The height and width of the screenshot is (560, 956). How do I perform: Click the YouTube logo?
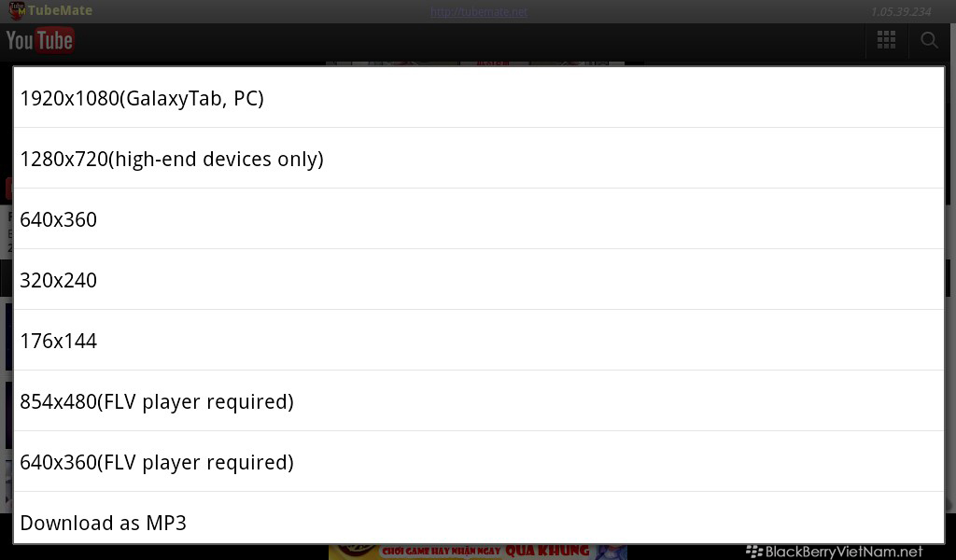click(40, 41)
